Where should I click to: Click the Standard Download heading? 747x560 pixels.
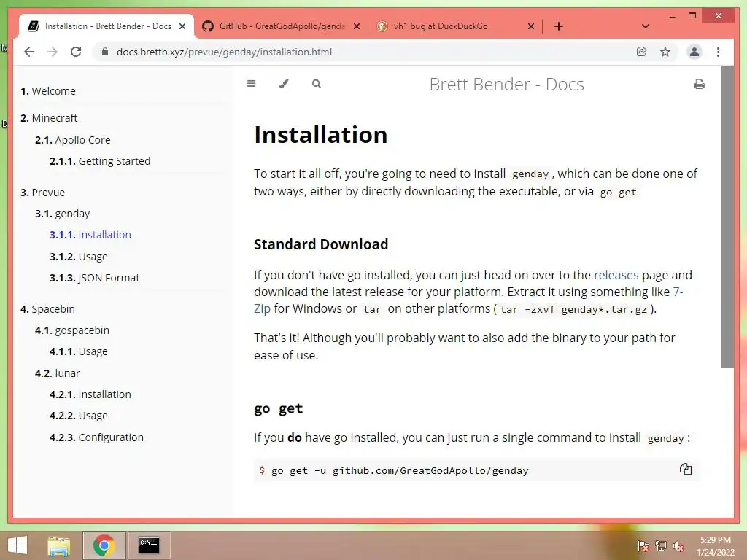click(x=321, y=244)
